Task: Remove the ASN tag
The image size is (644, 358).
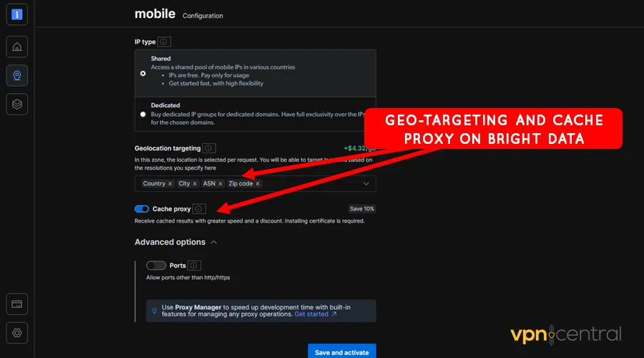Action: point(220,184)
